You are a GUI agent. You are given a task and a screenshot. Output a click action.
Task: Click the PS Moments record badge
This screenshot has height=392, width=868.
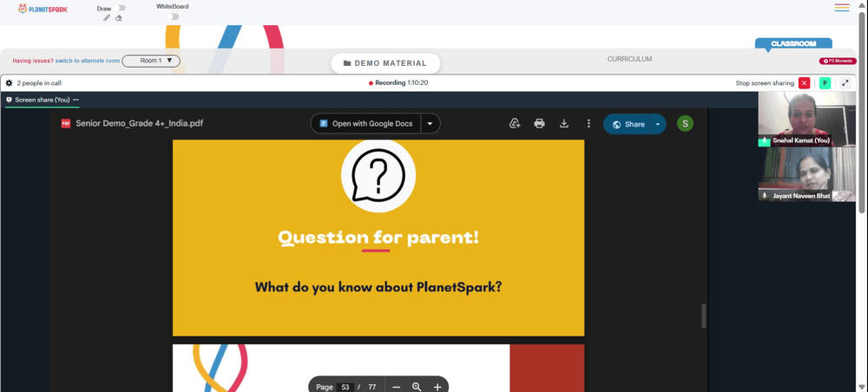tap(838, 61)
